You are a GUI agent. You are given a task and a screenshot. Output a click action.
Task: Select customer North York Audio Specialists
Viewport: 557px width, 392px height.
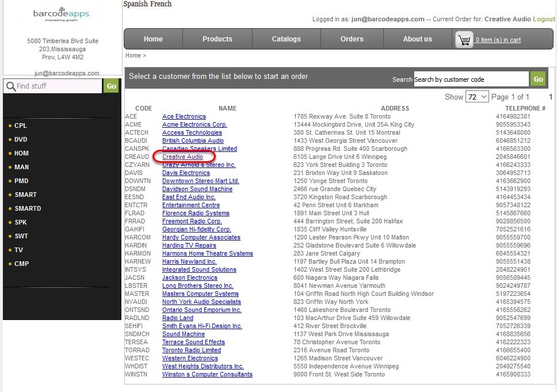[202, 302]
